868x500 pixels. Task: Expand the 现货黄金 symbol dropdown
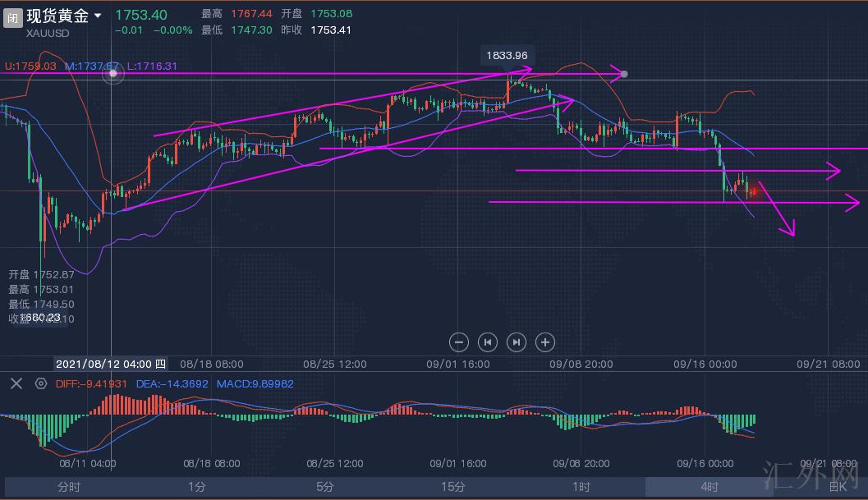pyautogui.click(x=98, y=16)
